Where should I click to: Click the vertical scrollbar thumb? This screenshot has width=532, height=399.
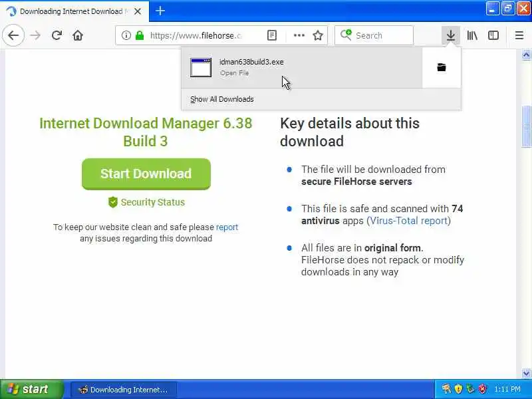coord(526,126)
